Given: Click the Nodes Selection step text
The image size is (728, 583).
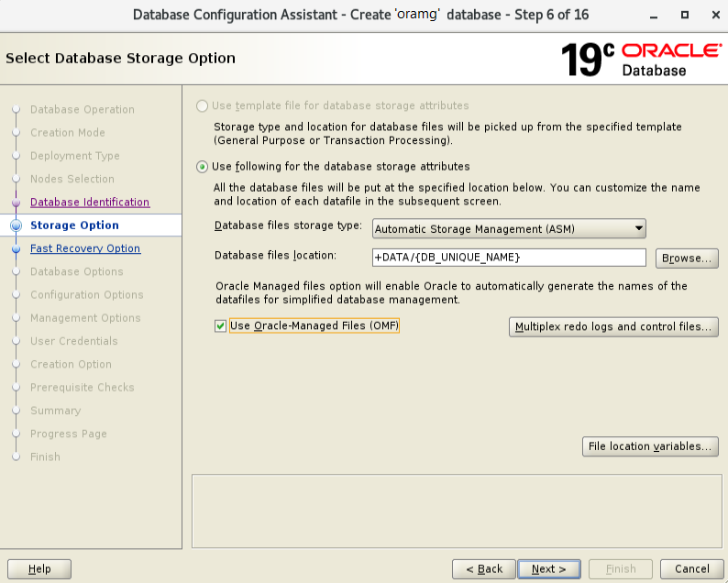Looking at the screenshot, I should coord(72,179).
